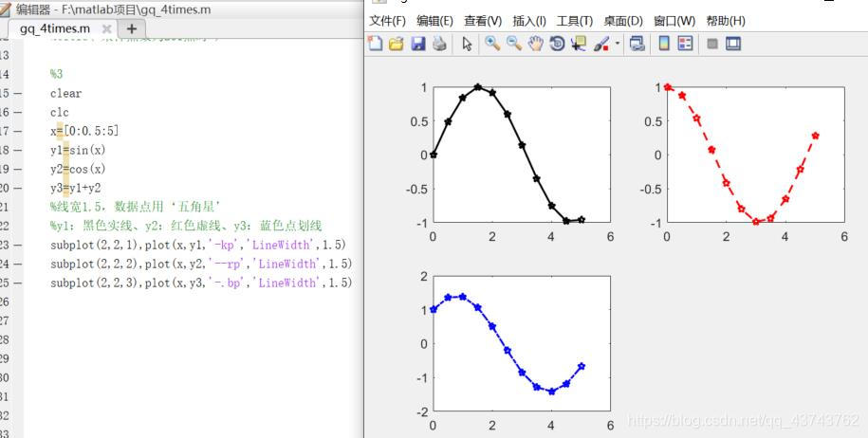Image resolution: width=868 pixels, height=438 pixels.
Task: Toggle breakpoint dash on subplot(2,2,2) line
Action: [x=18, y=264]
